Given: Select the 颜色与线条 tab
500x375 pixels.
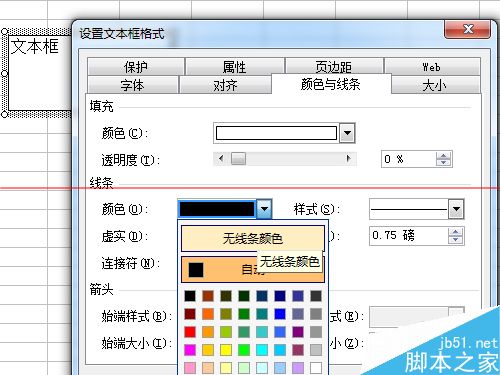Looking at the screenshot, I should click(x=331, y=84).
